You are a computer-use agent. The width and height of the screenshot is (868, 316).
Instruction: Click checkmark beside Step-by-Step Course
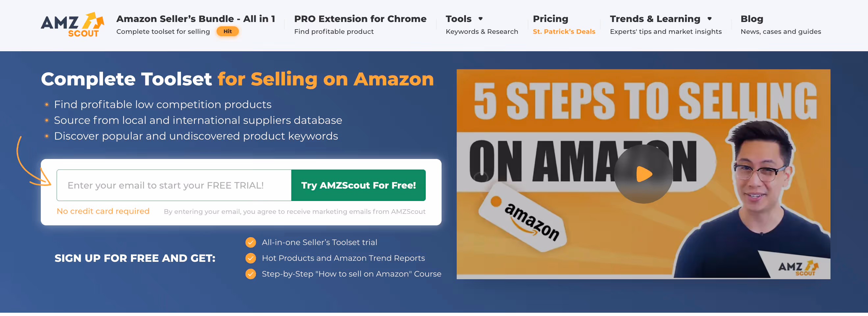250,274
